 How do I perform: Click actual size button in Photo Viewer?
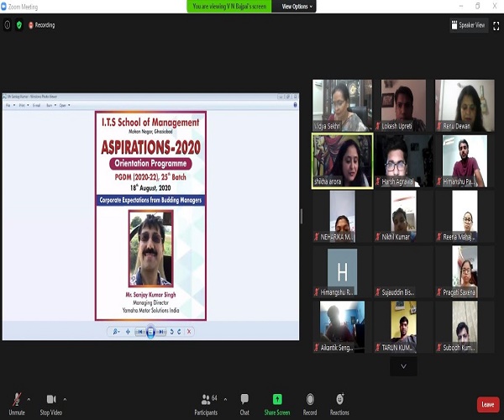(x=128, y=332)
